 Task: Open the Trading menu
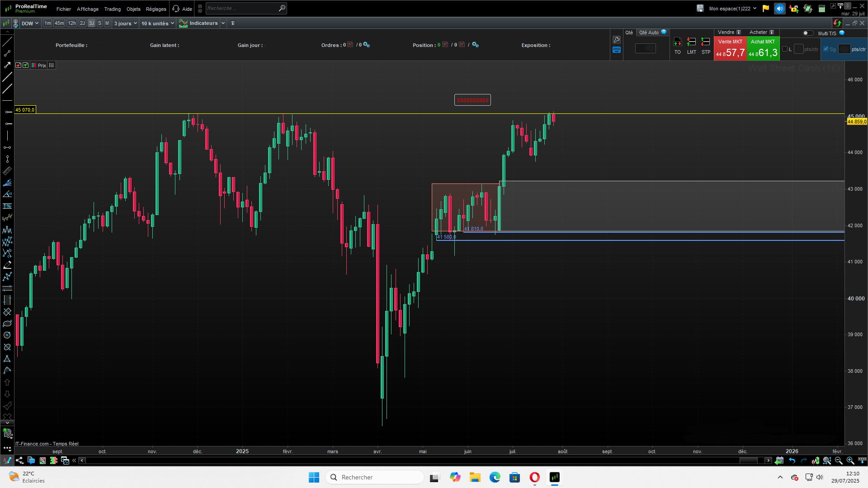[112, 9]
